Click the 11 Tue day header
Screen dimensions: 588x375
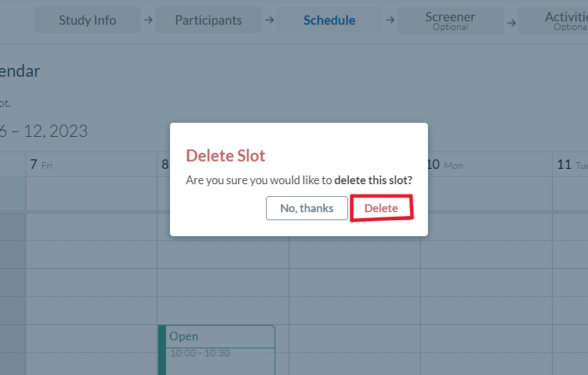tap(571, 165)
